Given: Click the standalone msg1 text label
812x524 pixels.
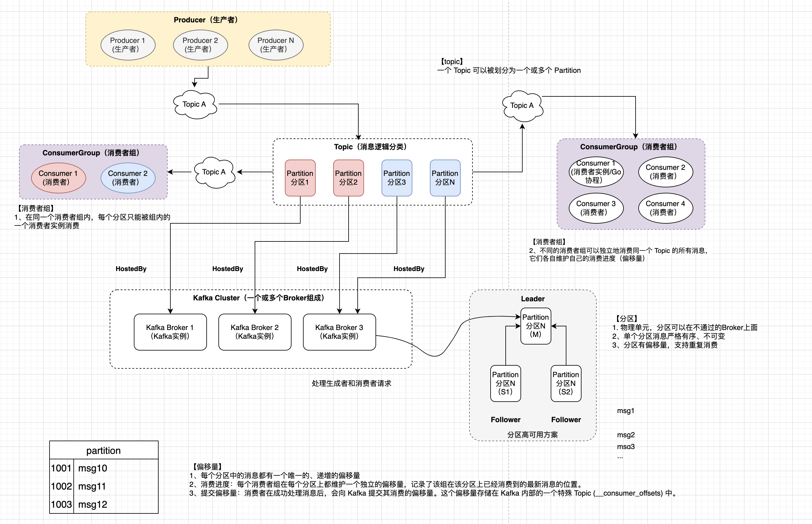Looking at the screenshot, I should click(626, 411).
